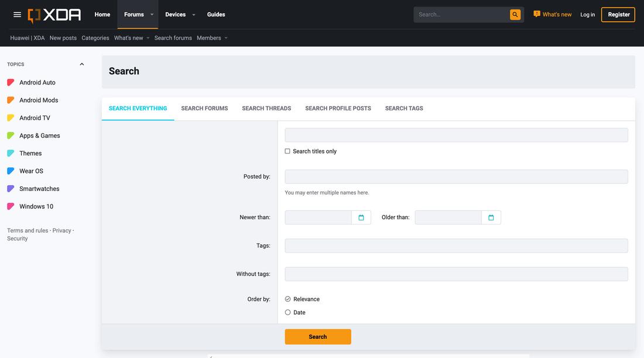Click the search magnifier icon
Screen dimensions: 644x358
pos(514,13)
